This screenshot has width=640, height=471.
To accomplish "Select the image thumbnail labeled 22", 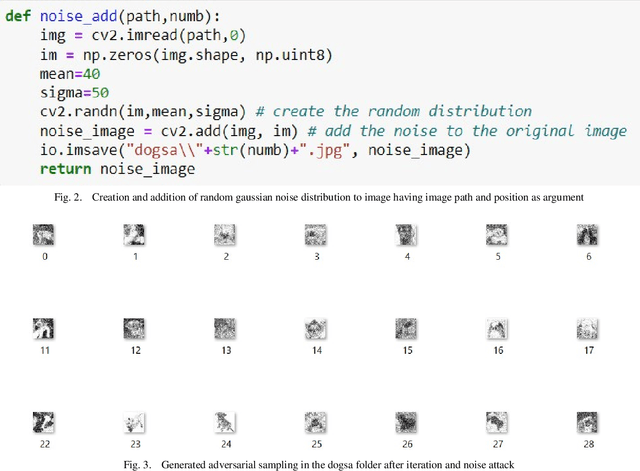I will click(x=45, y=422).
